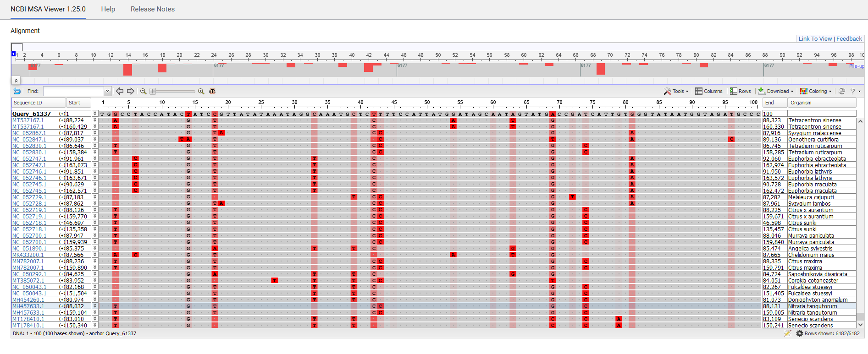Image resolution: width=868 pixels, height=354 pixels.
Task: Open the Release Notes tab
Action: [x=153, y=9]
